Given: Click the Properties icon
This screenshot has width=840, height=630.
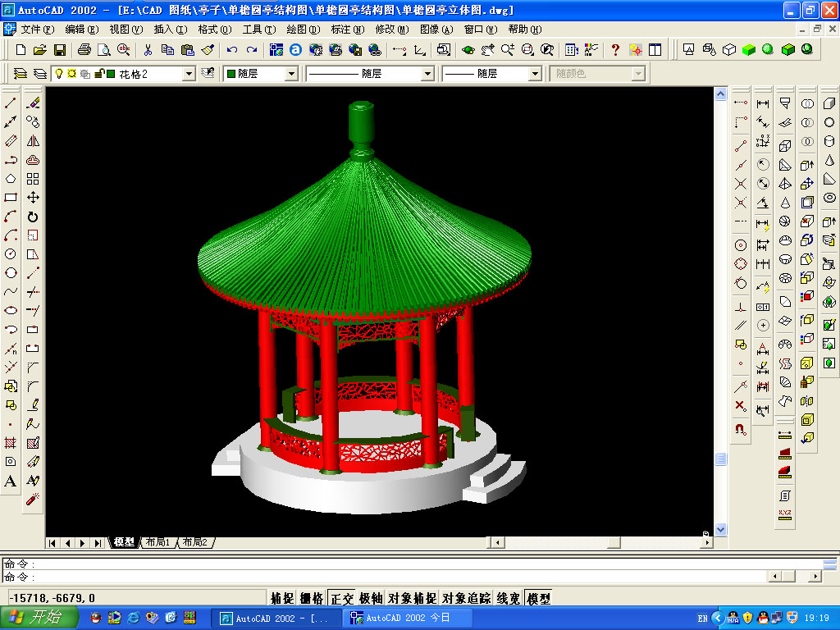Looking at the screenshot, I should 571,50.
